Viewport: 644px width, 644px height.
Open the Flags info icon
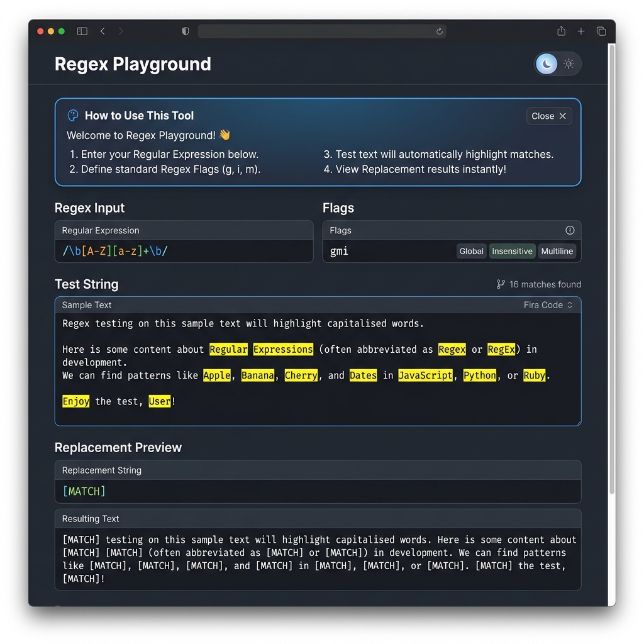click(x=570, y=230)
